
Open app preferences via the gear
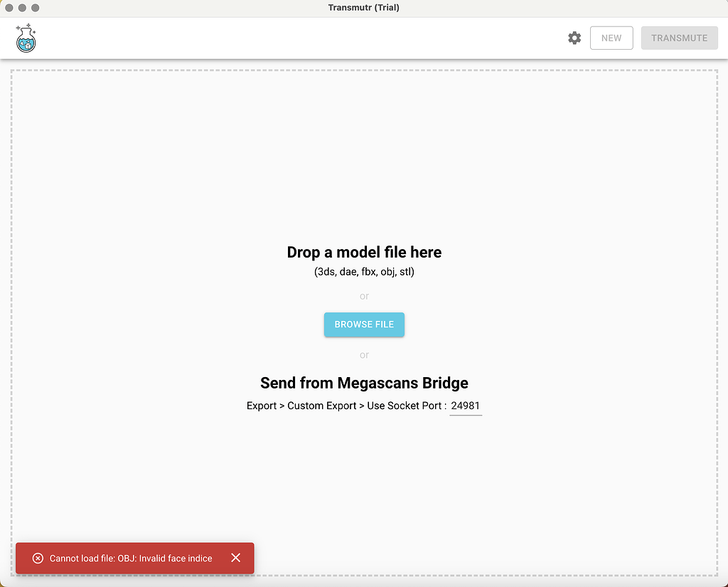[574, 38]
